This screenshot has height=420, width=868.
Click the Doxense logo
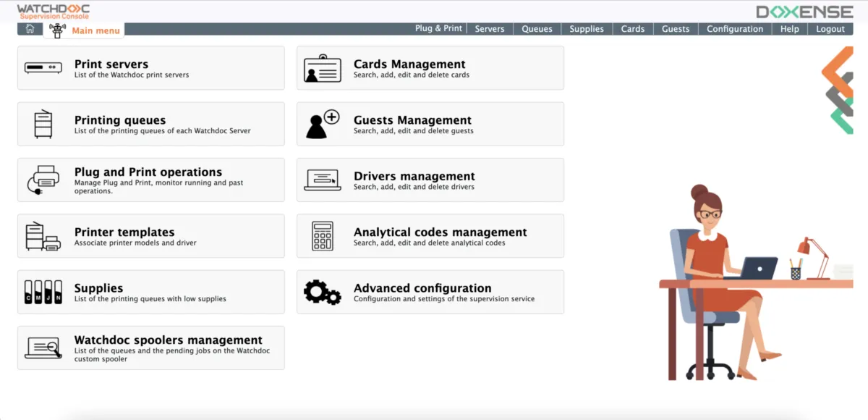click(x=804, y=12)
